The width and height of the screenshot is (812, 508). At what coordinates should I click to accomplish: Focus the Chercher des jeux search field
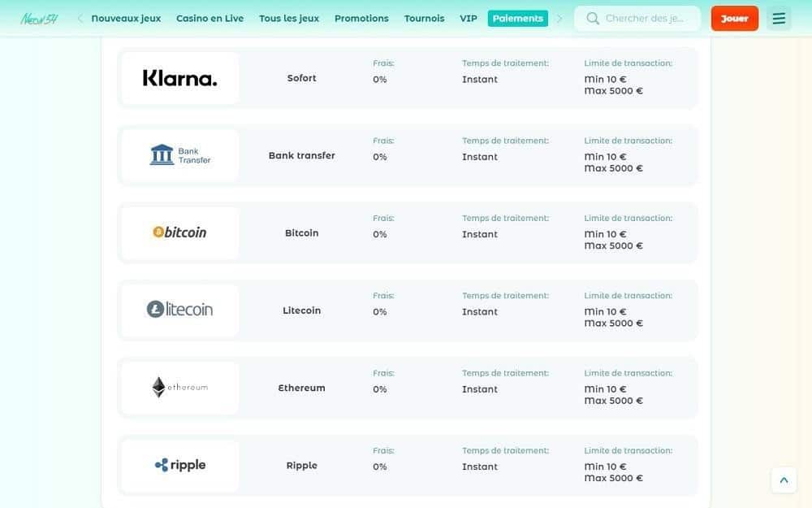637,19
